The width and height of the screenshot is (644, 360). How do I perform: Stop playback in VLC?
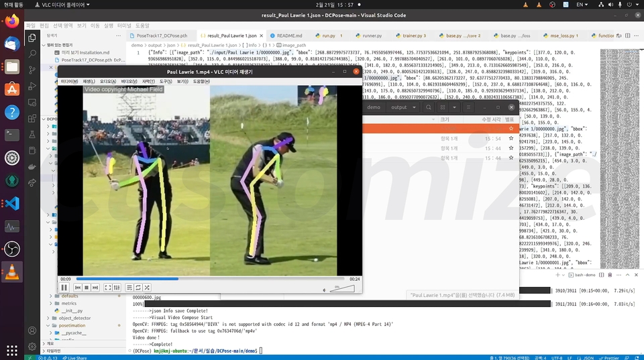tap(87, 288)
